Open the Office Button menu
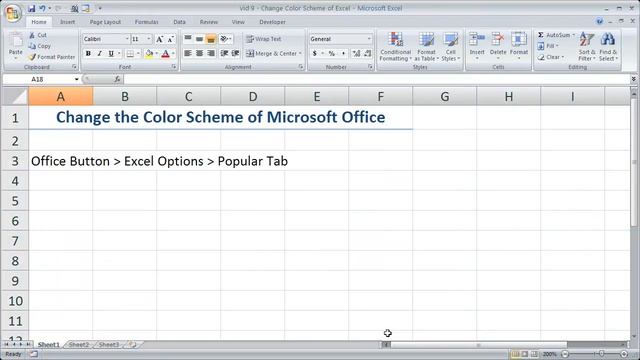The width and height of the screenshot is (640, 360). 12,13
